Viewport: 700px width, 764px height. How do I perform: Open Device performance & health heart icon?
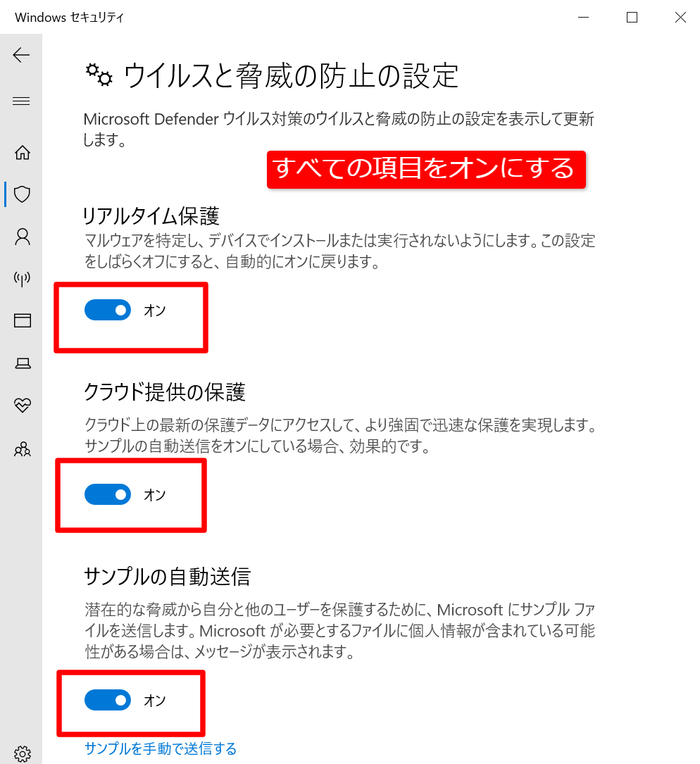[23, 405]
